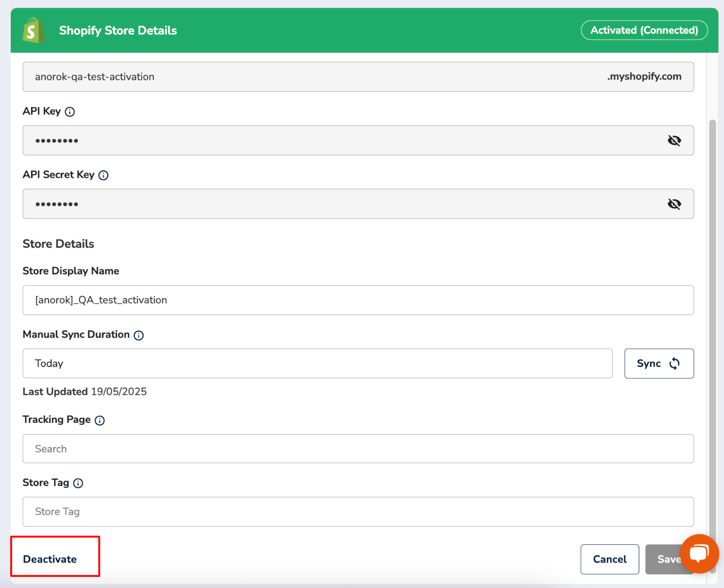Open the Tracking Page info icon
This screenshot has height=588, width=724.
click(99, 420)
